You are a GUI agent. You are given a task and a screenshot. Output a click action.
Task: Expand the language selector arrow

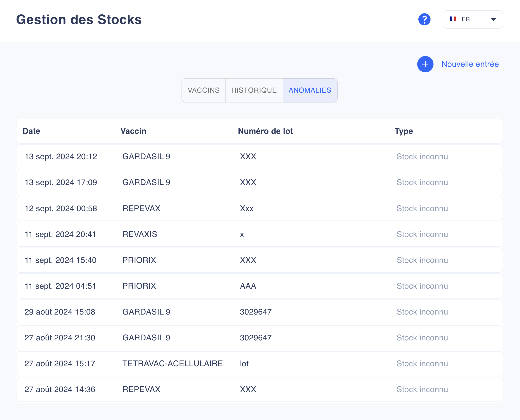click(493, 19)
